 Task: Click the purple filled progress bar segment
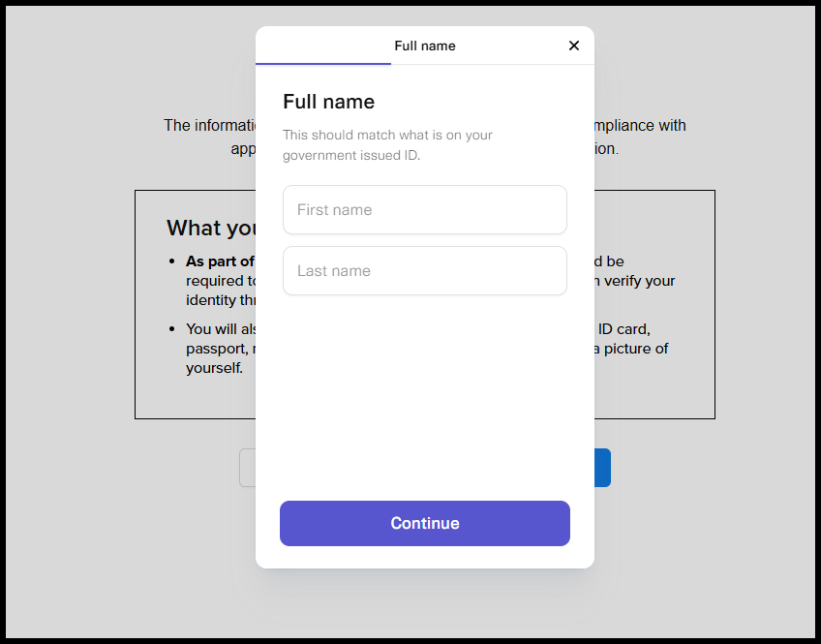click(x=323, y=64)
